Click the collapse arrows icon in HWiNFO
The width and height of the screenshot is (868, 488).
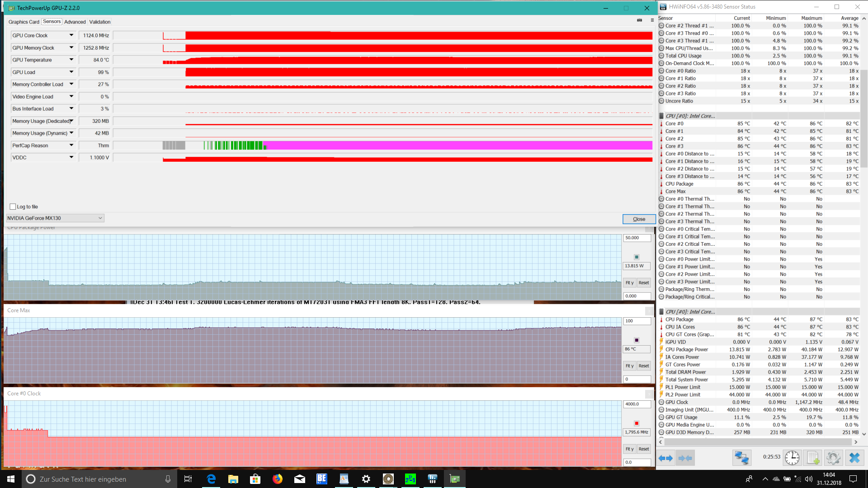tap(685, 458)
